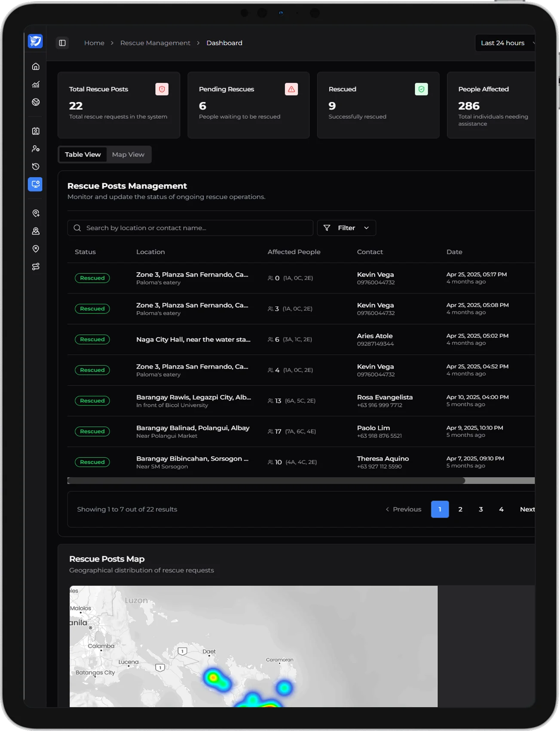Switch to Table View

pos(83,155)
